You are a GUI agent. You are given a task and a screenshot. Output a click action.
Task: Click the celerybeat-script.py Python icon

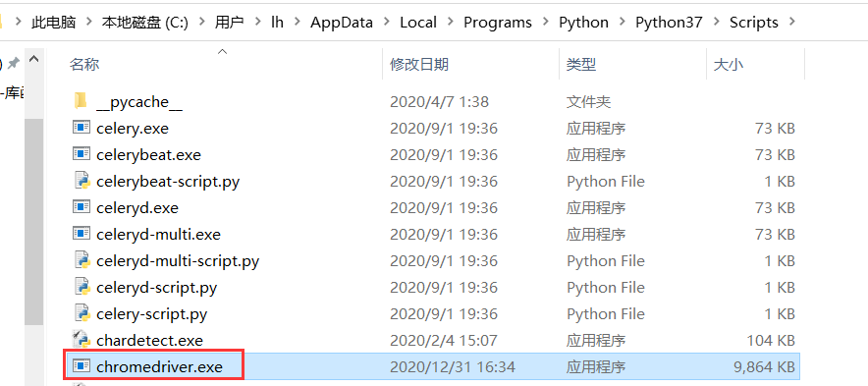pos(81,181)
